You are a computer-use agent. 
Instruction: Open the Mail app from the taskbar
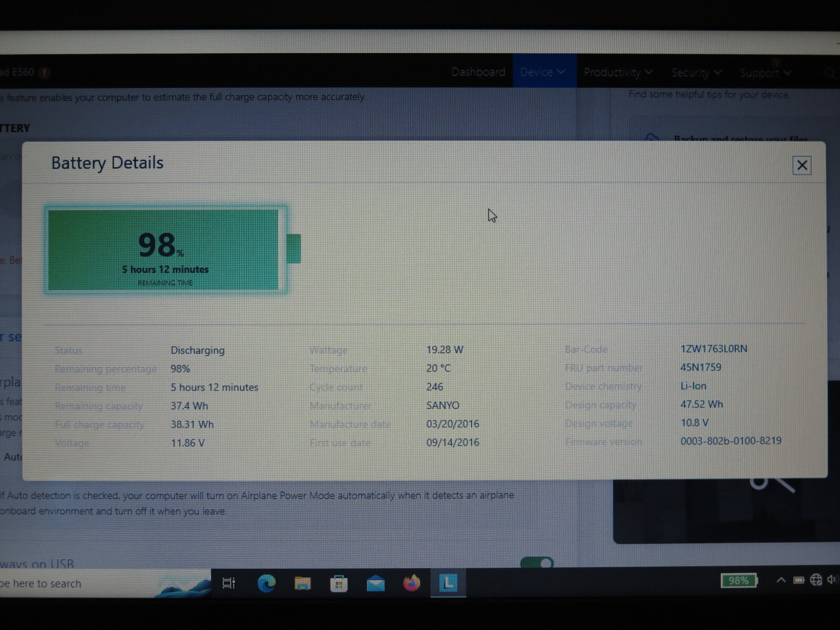click(x=375, y=583)
